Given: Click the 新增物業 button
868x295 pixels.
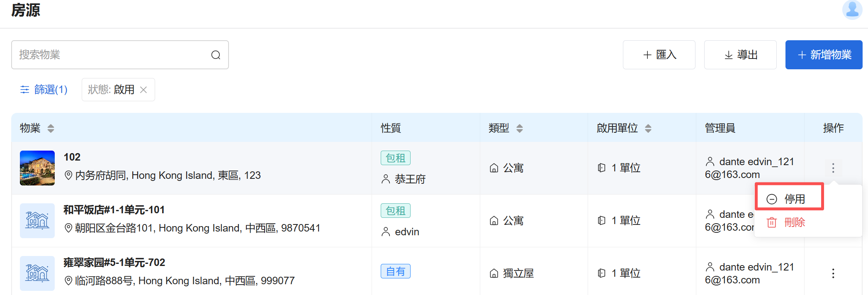Looking at the screenshot, I should click(x=824, y=55).
